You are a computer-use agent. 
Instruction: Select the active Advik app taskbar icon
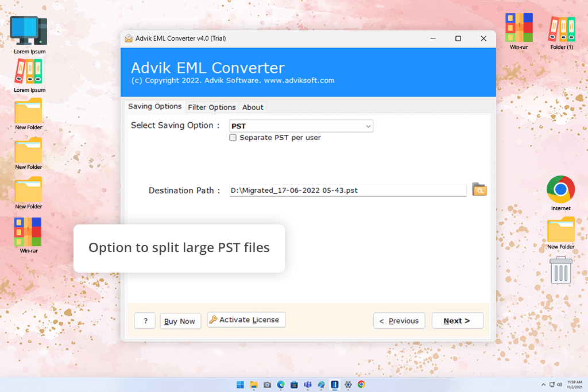335,385
